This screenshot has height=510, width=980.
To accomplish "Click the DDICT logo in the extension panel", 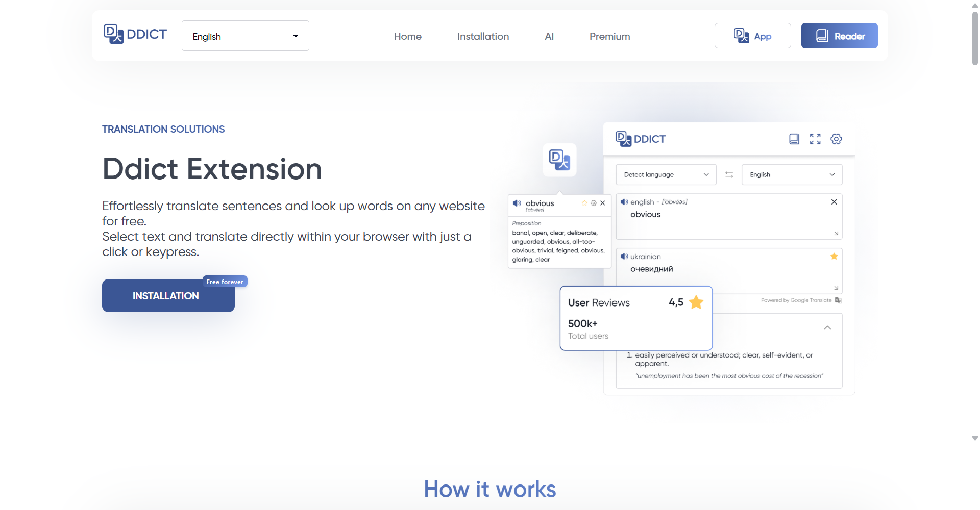I will [x=641, y=139].
